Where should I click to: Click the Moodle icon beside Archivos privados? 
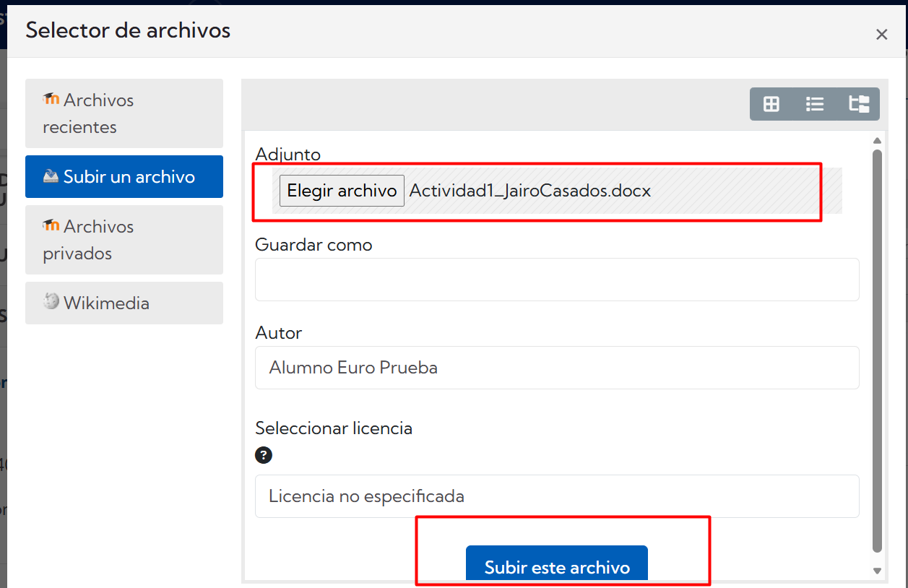tap(51, 226)
